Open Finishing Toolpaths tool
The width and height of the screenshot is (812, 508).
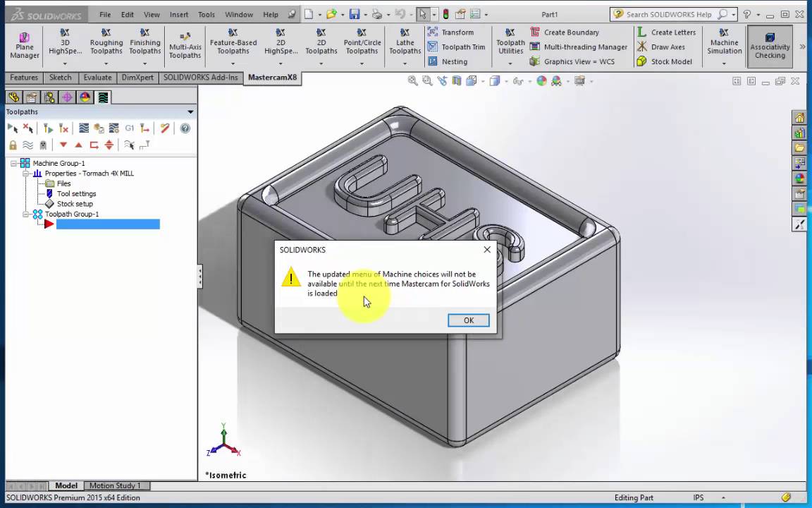[144, 44]
